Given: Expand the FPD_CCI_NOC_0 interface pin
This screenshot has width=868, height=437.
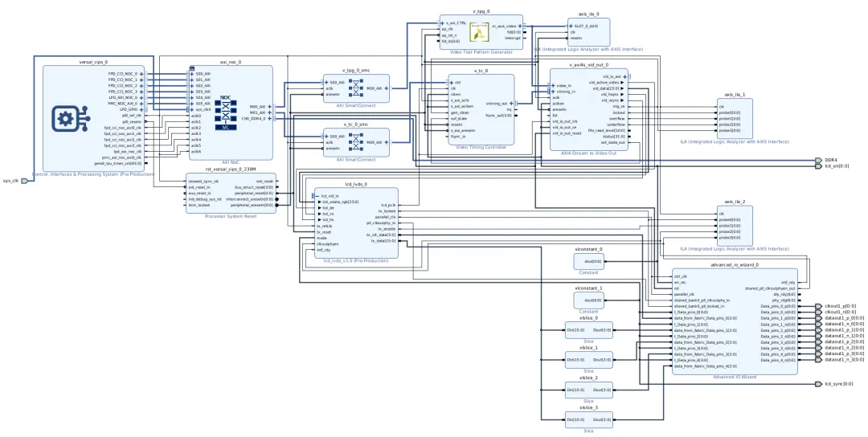Looking at the screenshot, I should point(141,74).
